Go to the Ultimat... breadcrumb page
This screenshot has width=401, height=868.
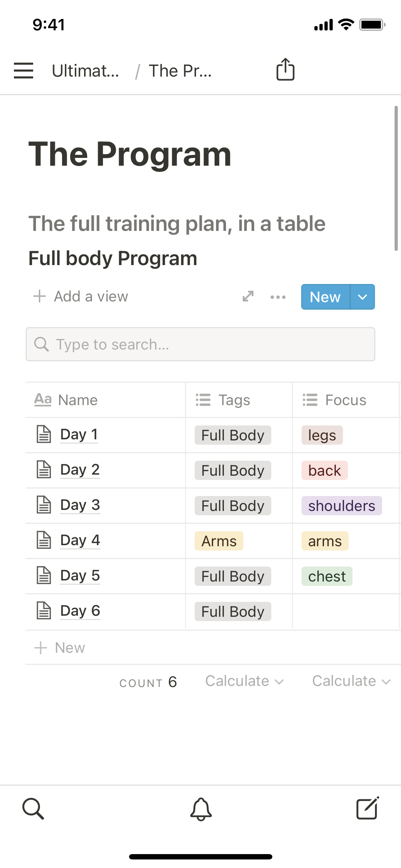pos(86,71)
